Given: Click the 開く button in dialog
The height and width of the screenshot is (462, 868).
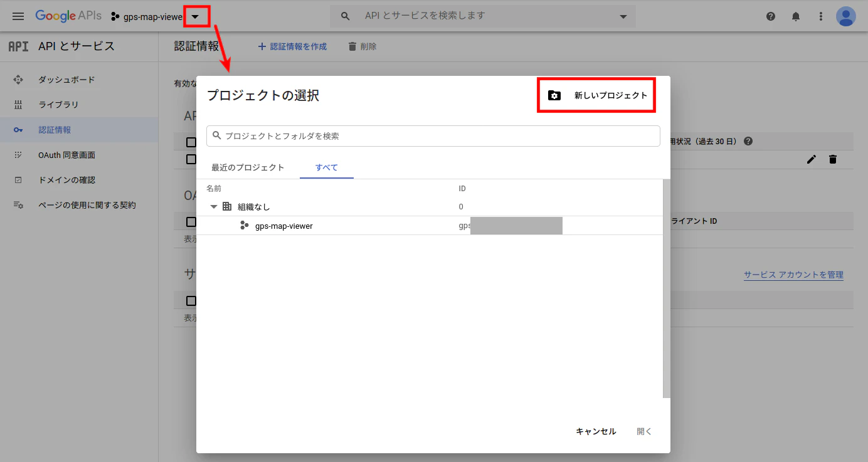Looking at the screenshot, I should point(645,431).
